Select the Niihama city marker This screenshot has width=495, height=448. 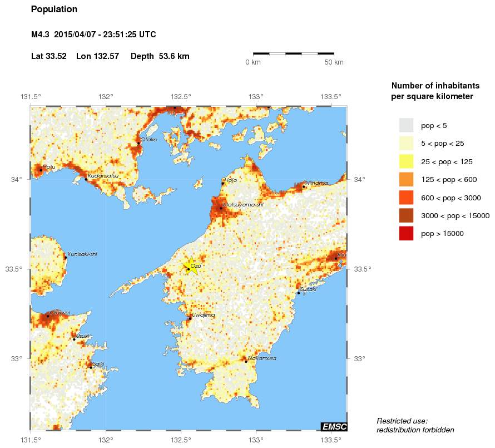pyautogui.click(x=304, y=186)
